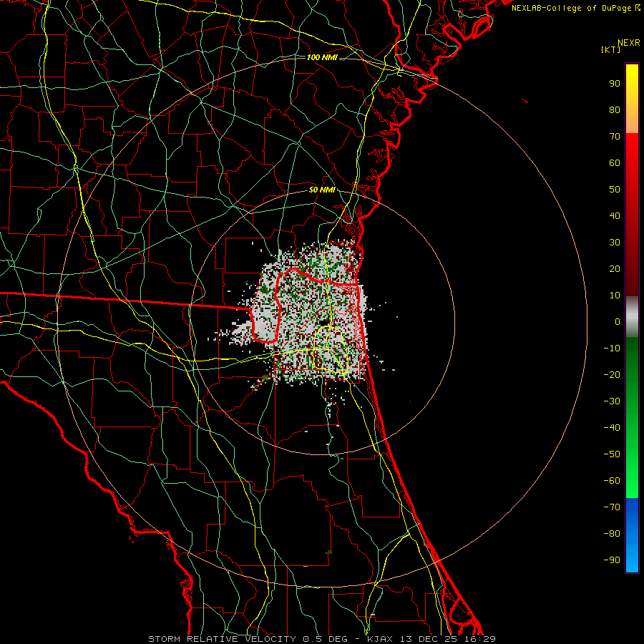The image size is (644, 644).
Task: Select the 100 NMI range ring label
Action: (322, 57)
